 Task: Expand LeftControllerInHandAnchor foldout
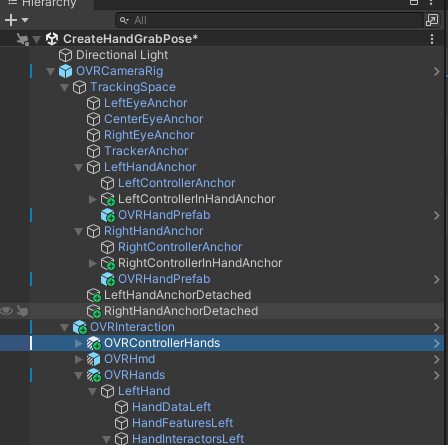coord(93,199)
